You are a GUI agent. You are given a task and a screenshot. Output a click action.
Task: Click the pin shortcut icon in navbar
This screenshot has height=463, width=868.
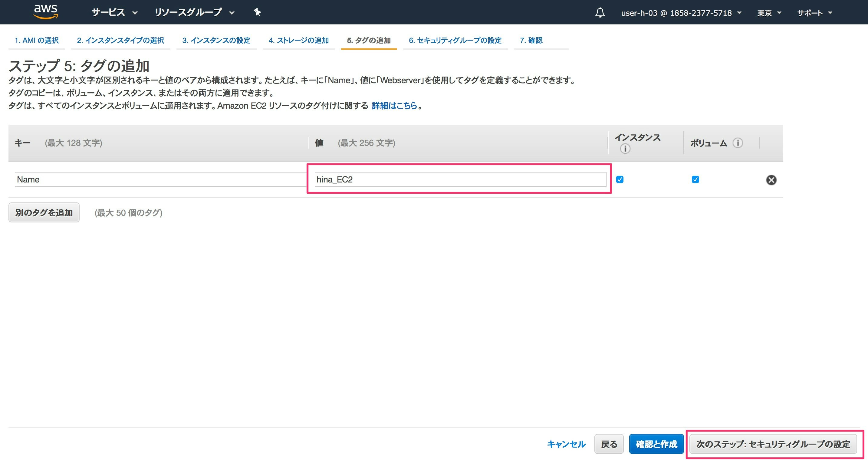click(257, 12)
